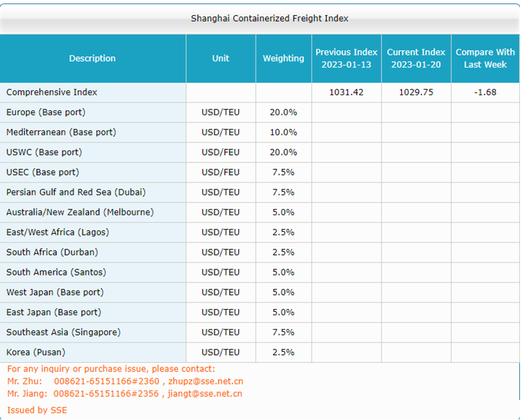Viewport: 522px width, 420px height.
Task: Click the Europe row 20.0% weighting
Action: 283,112
